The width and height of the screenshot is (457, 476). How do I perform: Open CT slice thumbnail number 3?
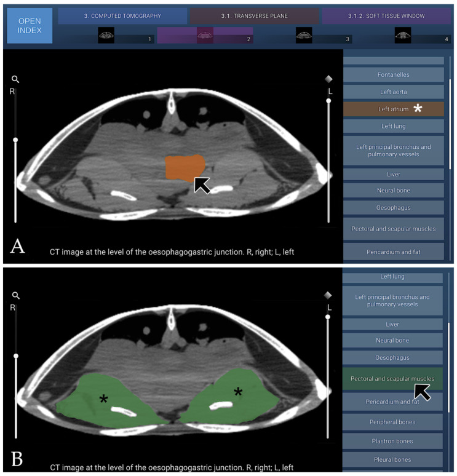click(x=304, y=35)
